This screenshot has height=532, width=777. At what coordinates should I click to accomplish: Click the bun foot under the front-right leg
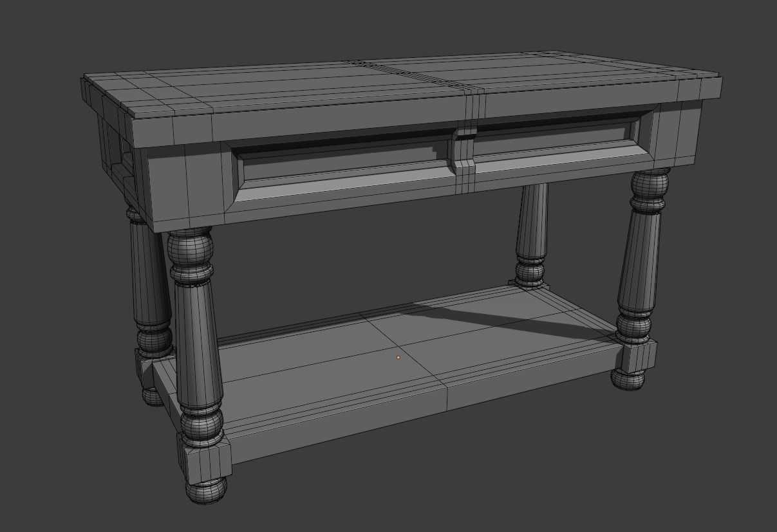pyautogui.click(x=628, y=378)
